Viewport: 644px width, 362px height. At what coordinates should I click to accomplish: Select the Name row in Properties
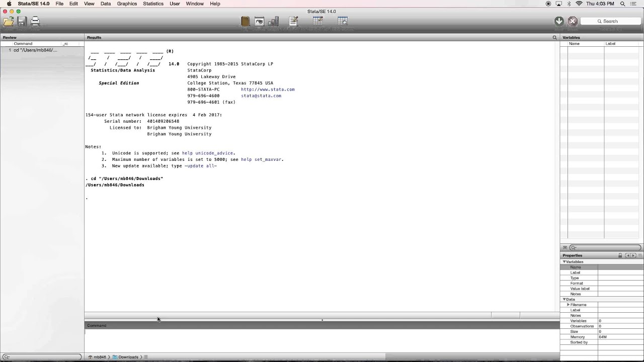pos(602,267)
